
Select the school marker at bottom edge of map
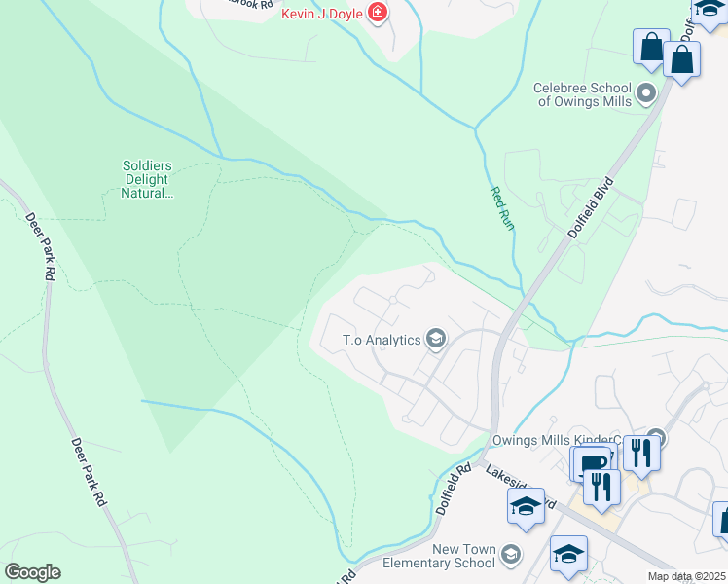click(x=568, y=555)
